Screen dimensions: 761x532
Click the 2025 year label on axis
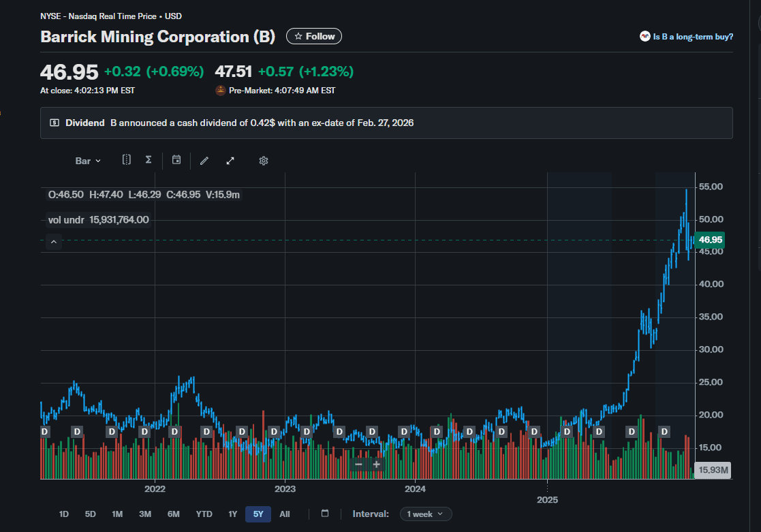click(547, 500)
